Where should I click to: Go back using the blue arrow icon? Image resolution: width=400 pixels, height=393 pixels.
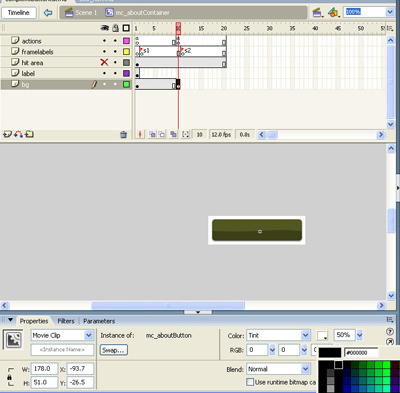[48, 13]
